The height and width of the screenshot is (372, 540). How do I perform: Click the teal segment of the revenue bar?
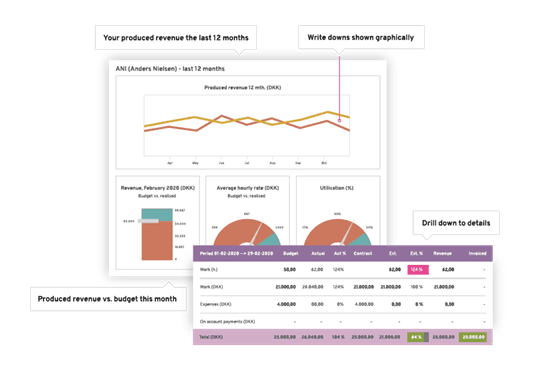(157, 214)
